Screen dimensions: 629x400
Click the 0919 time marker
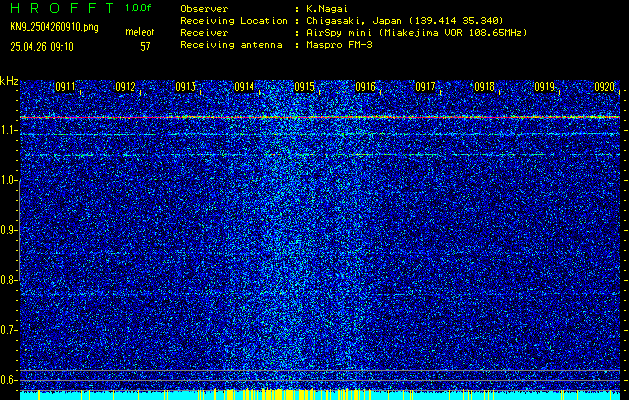[544, 87]
